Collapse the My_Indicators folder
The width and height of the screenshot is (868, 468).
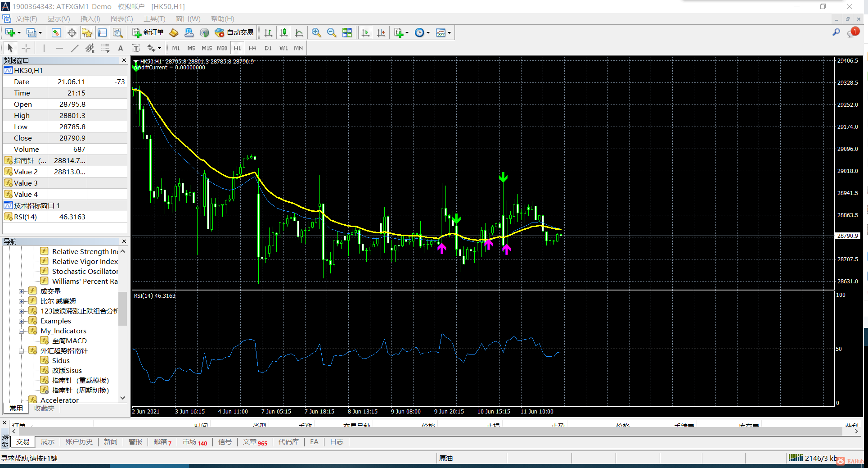21,331
